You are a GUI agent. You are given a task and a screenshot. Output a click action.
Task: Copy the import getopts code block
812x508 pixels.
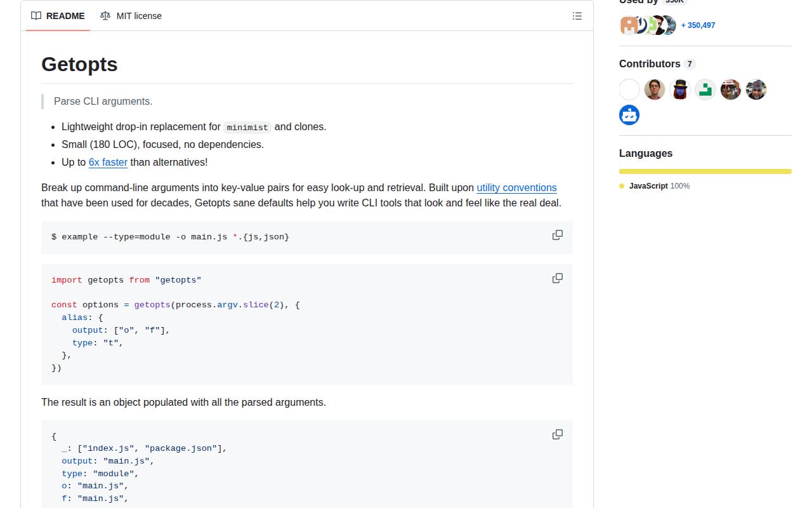(558, 278)
